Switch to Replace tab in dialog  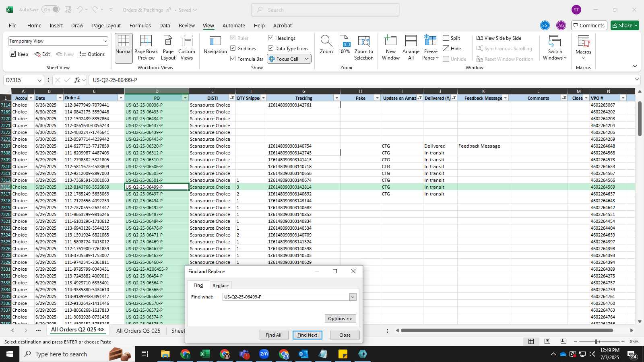(221, 285)
